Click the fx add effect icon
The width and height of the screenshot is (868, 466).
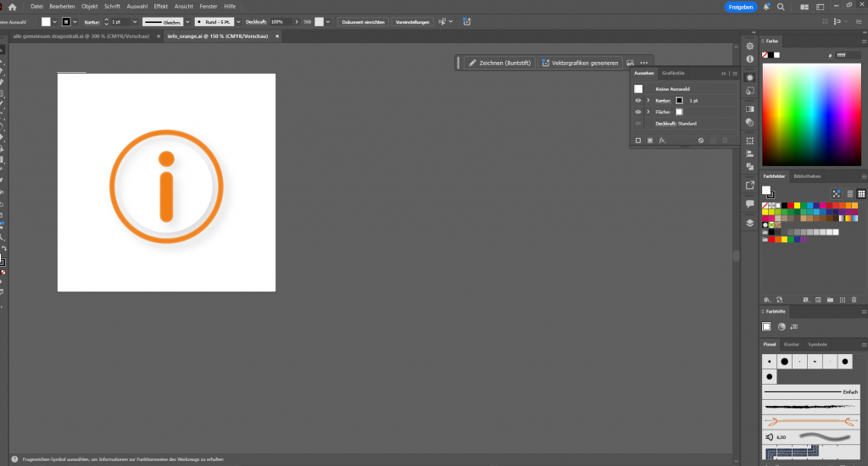click(662, 140)
